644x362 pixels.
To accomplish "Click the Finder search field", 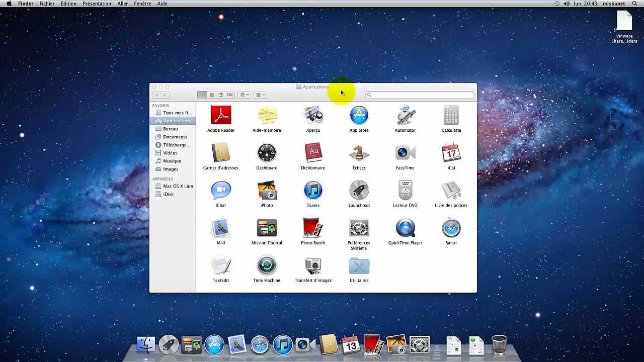I will [420, 95].
